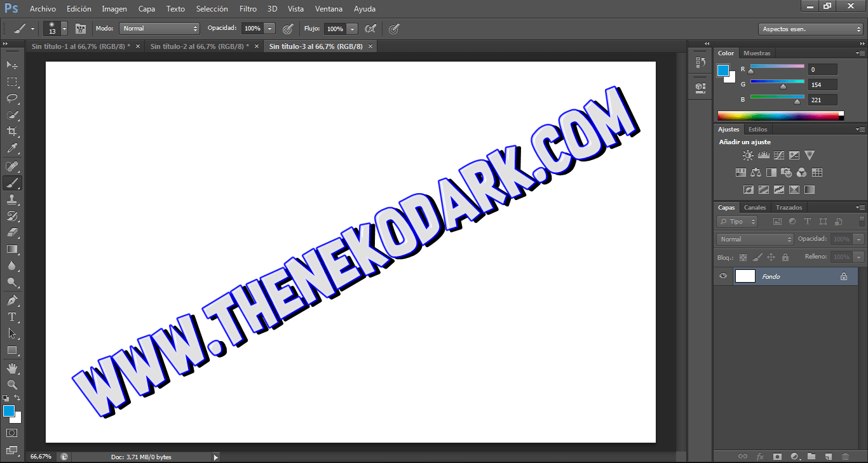The width and height of the screenshot is (868, 463).
Task: Hide the Fondo layer visibility
Action: pyautogui.click(x=723, y=276)
